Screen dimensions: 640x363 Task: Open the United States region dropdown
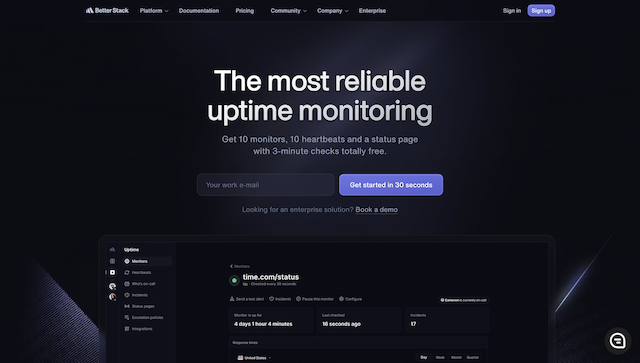(255, 358)
